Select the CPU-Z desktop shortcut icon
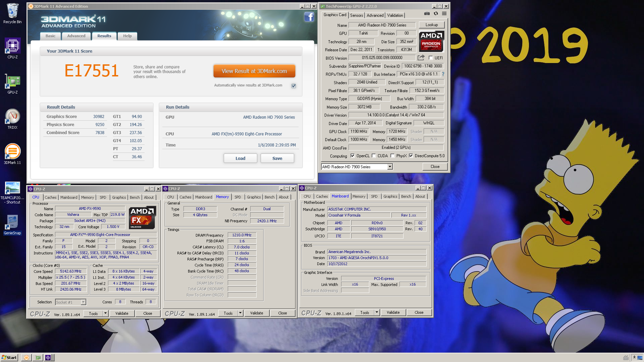This screenshot has width=644, height=362. coord(12,48)
